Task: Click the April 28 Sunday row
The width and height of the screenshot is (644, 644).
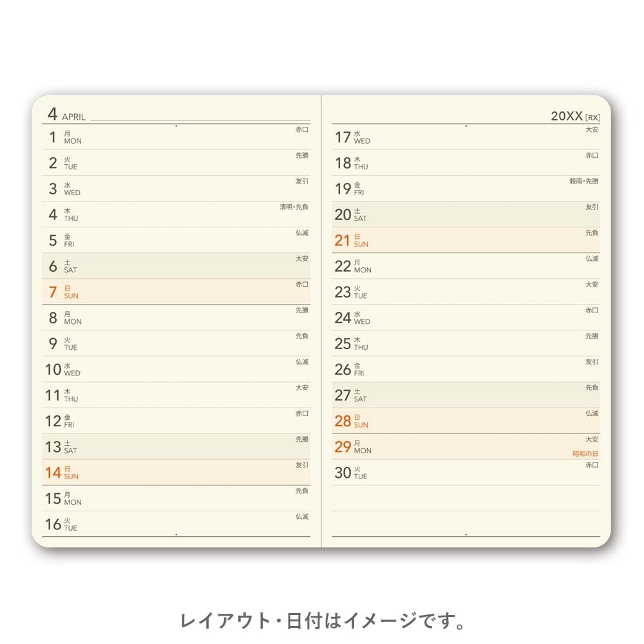Action: (466, 421)
